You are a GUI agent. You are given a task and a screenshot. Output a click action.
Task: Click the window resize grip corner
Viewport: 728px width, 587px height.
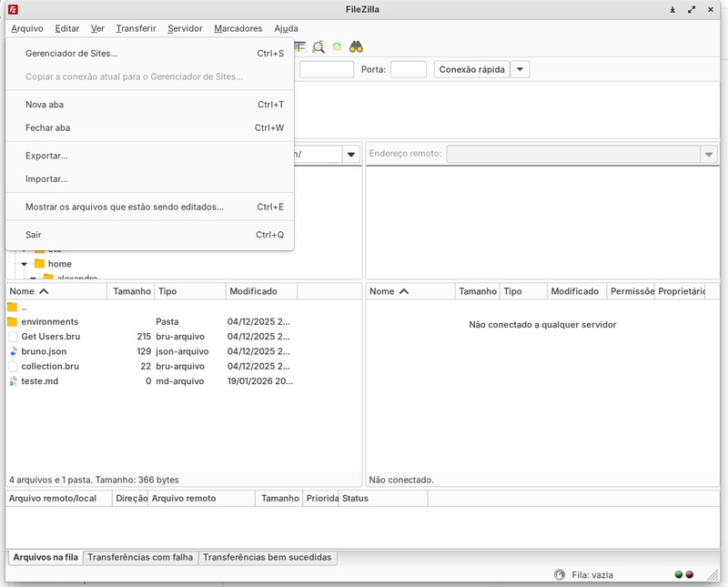pos(713,575)
